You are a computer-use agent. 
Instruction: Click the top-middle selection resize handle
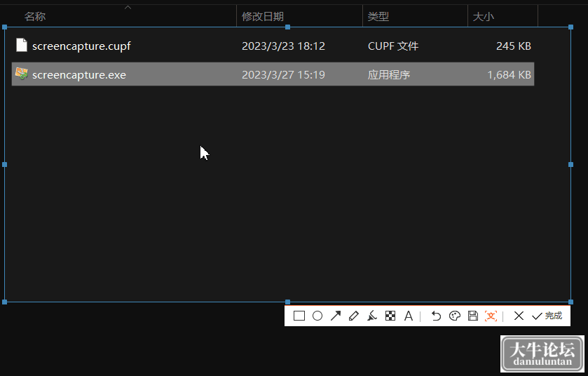287,27
